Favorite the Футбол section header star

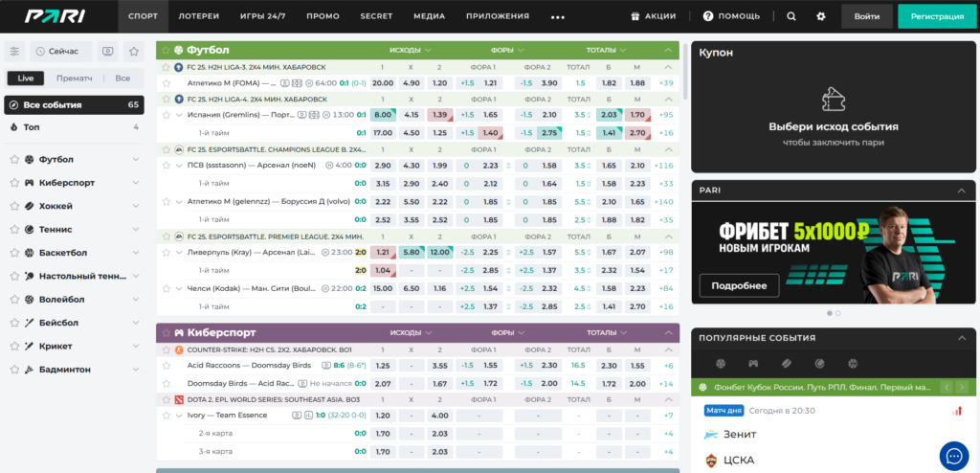click(x=167, y=50)
